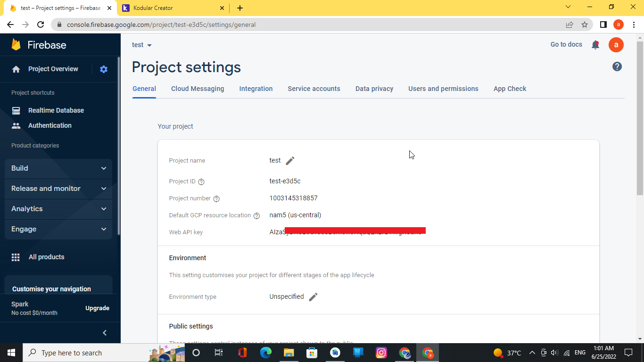Screen dimensions: 644x362
Task: Select the Realtime Database shortcut icon
Action: (16, 110)
